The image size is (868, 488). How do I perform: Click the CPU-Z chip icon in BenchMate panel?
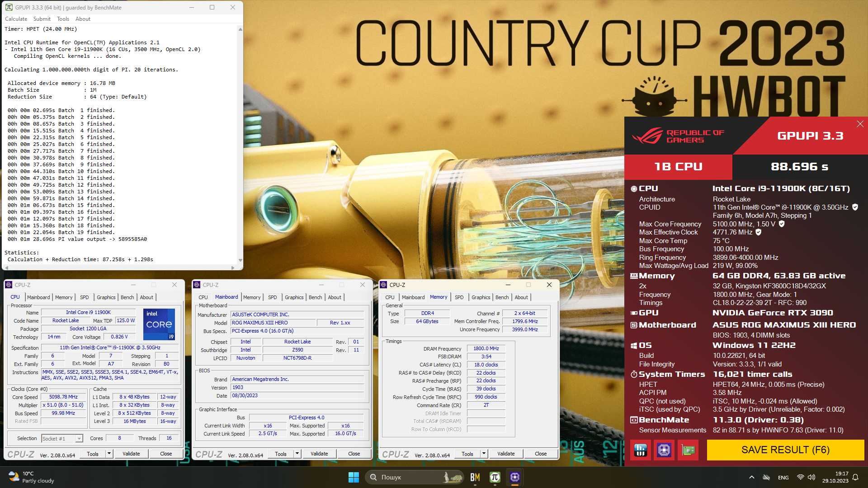664,450
